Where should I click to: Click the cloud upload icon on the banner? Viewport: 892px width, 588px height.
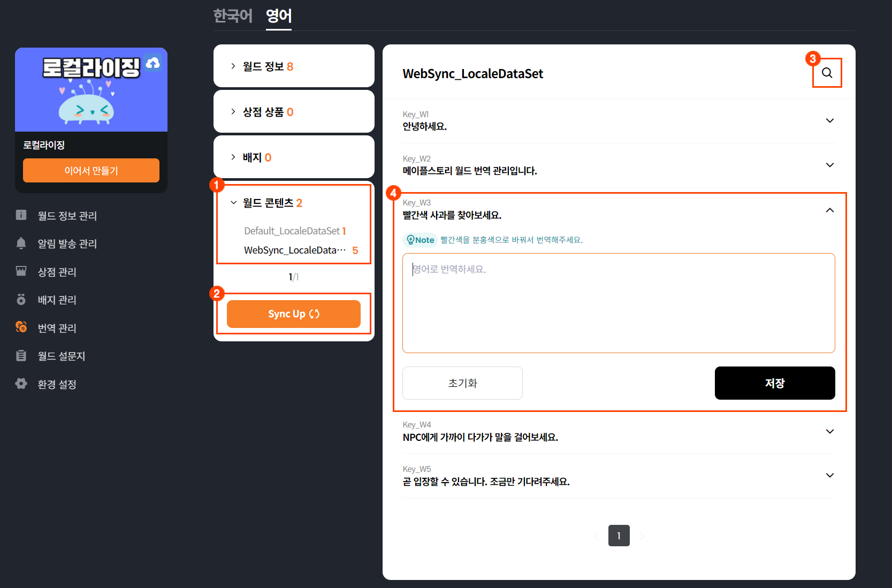click(x=154, y=63)
